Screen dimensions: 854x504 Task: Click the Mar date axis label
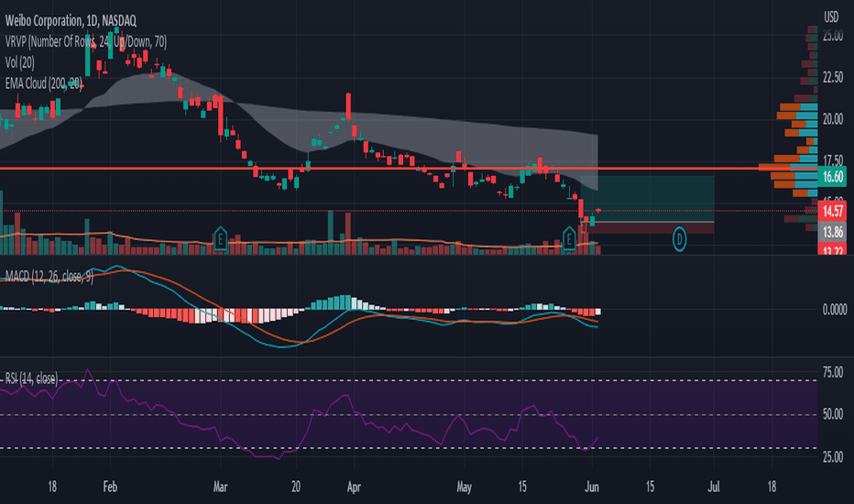220,487
